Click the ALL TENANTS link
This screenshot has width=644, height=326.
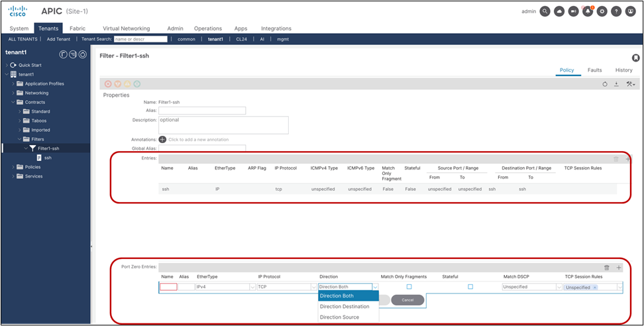23,39
